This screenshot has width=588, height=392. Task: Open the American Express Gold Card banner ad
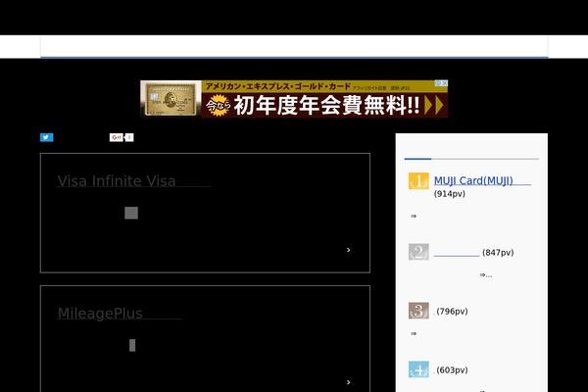click(x=294, y=99)
